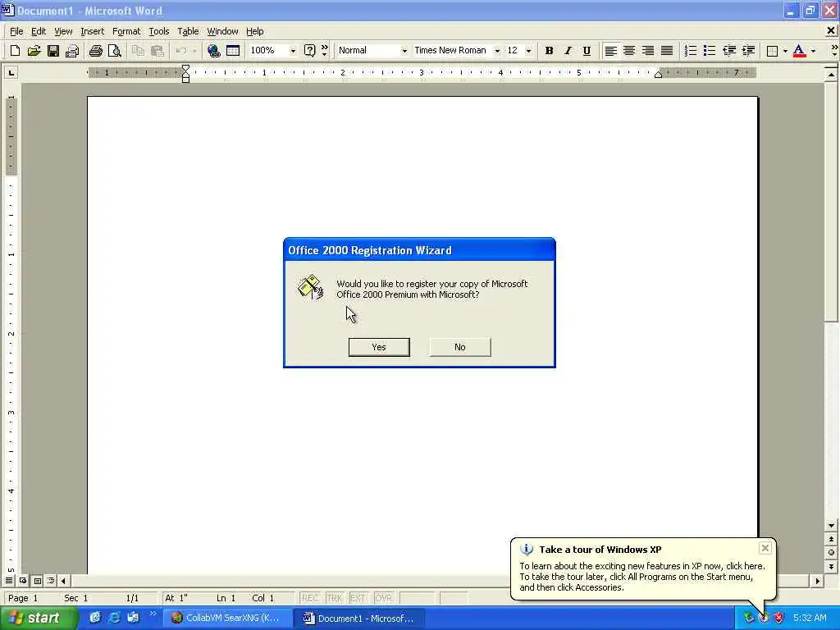Screen dimensions: 840x630
Task: Click the Outside Border toolbar icon
Action: click(x=772, y=51)
